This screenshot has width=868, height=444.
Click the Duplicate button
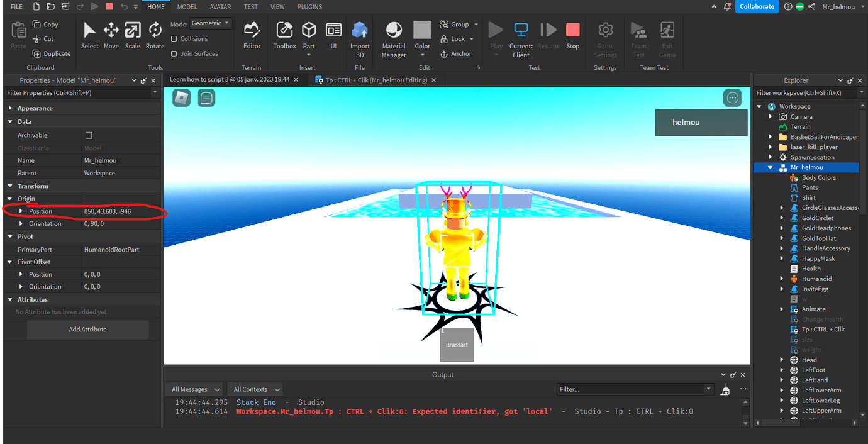[52, 53]
